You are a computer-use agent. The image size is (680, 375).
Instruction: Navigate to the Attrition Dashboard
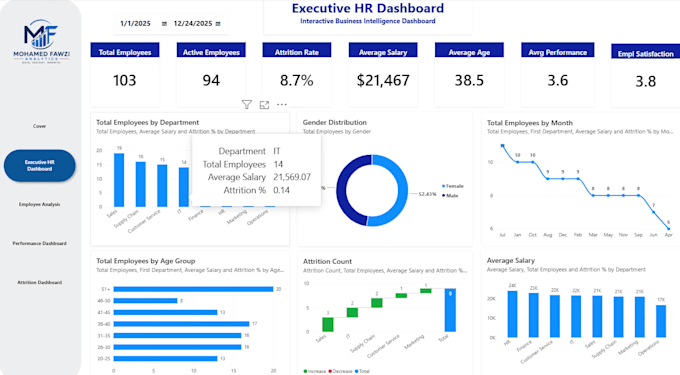[x=39, y=282]
